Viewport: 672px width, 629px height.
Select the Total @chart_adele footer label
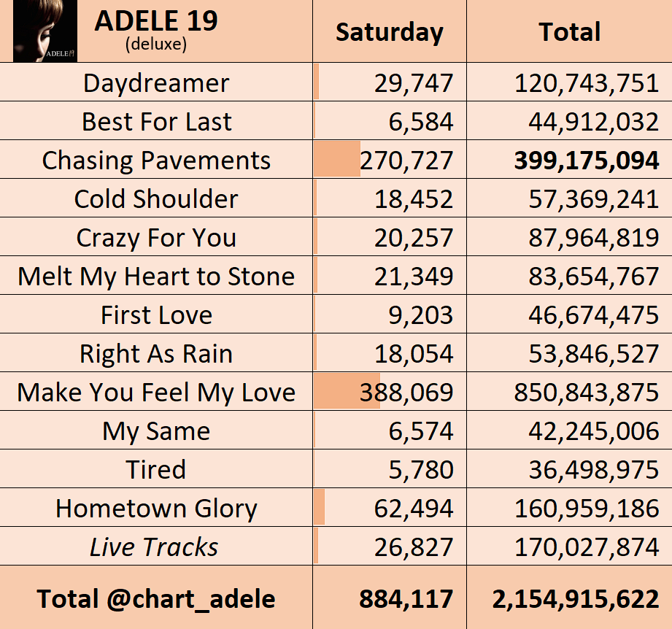[156, 598]
